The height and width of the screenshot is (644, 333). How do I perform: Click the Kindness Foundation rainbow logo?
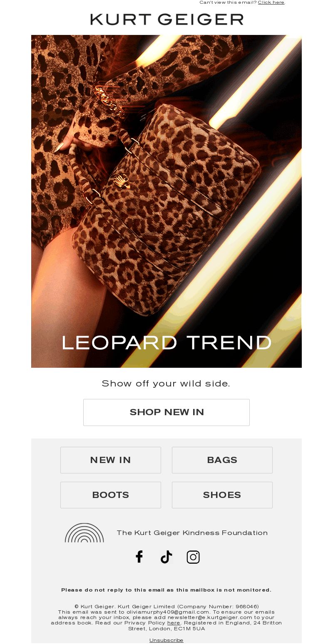(84, 533)
